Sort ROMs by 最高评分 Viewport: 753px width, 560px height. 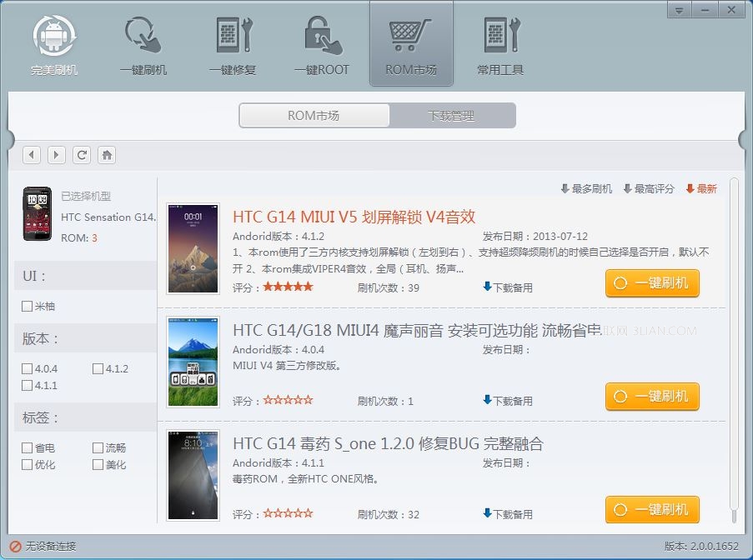pyautogui.click(x=649, y=188)
